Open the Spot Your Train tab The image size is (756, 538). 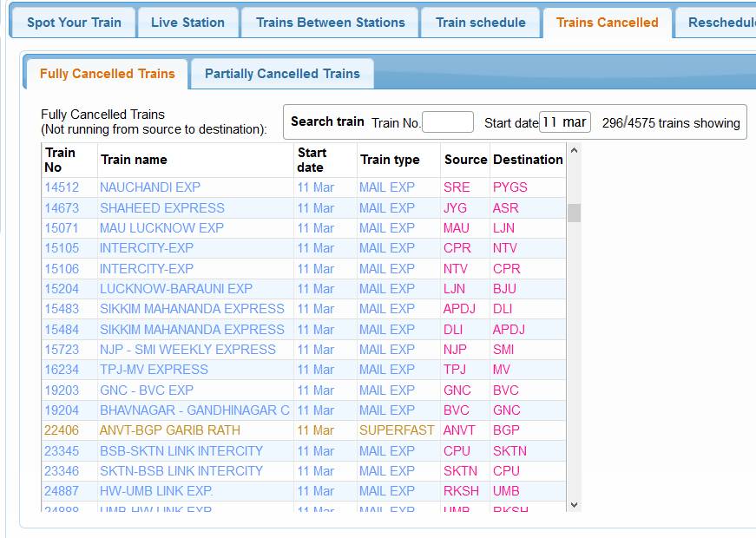click(x=74, y=23)
